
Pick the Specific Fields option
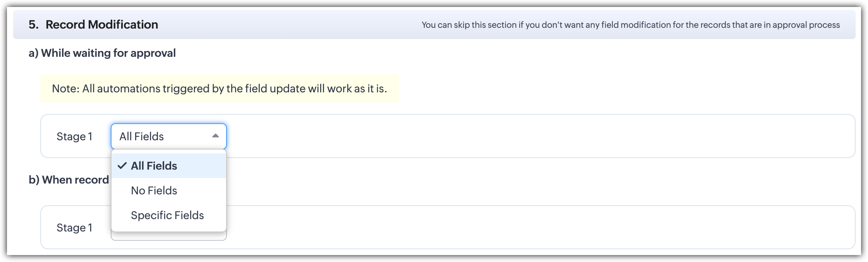pyautogui.click(x=167, y=215)
